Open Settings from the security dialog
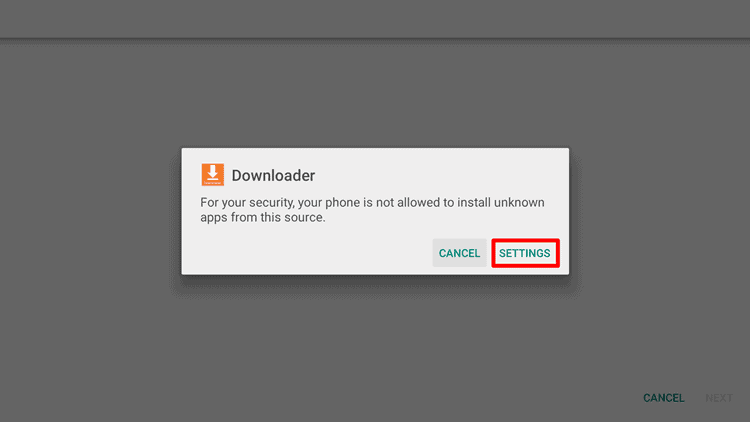The height and width of the screenshot is (422, 750). (525, 253)
